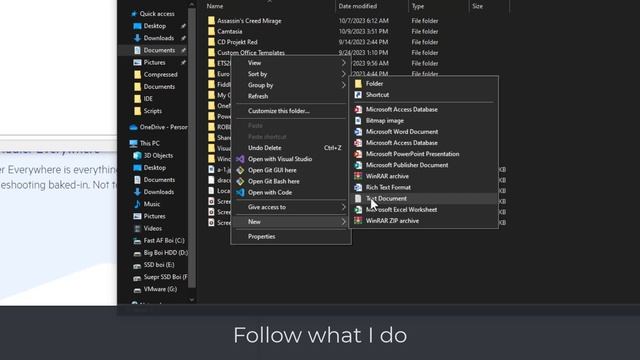The width and height of the screenshot is (640, 360).
Task: Click the Excel Worksheet icon
Action: (x=358, y=209)
